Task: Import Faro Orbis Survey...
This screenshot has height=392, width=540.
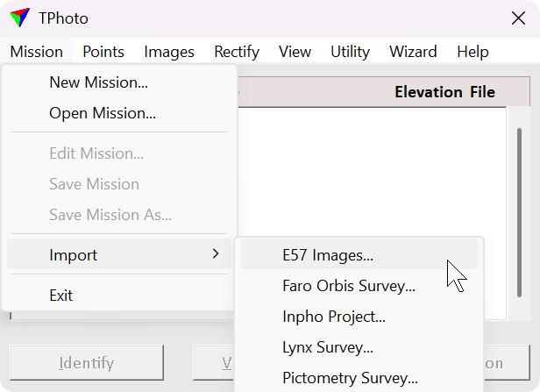Action: pyautogui.click(x=359, y=286)
